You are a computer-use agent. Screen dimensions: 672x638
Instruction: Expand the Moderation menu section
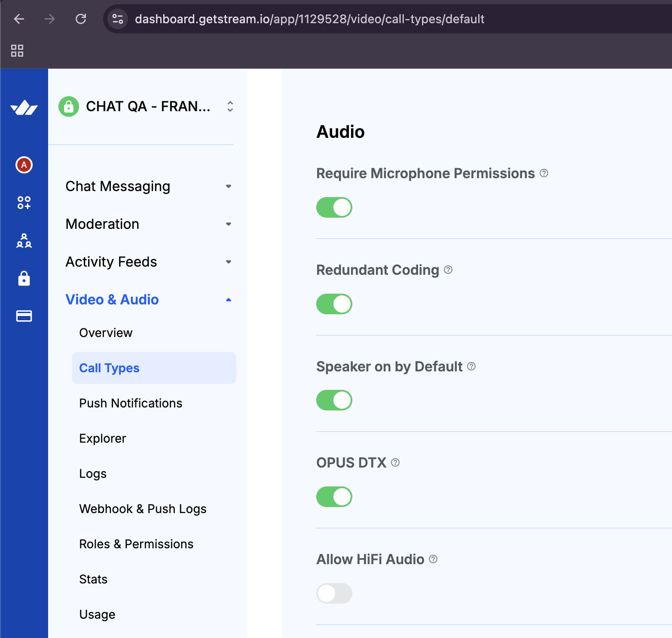[x=148, y=224]
